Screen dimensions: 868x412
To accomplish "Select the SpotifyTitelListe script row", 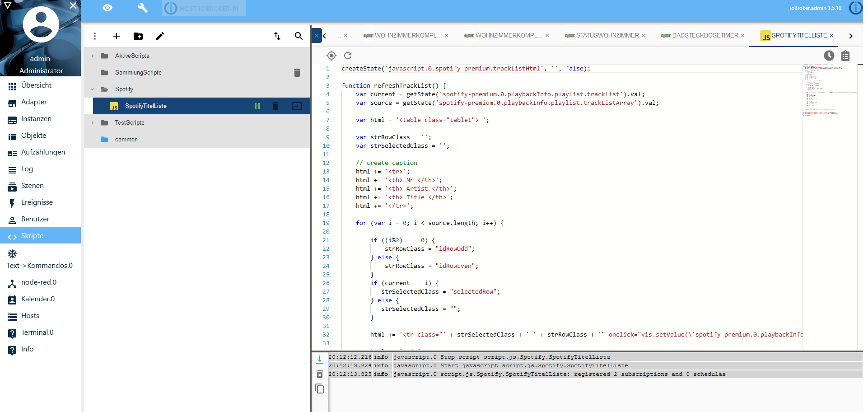I will click(x=201, y=106).
